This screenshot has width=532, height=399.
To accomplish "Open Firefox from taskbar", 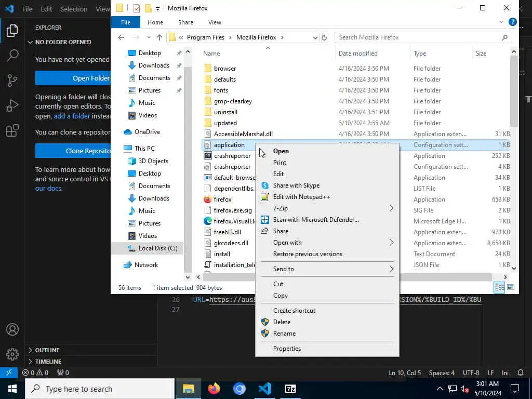I will (x=214, y=389).
